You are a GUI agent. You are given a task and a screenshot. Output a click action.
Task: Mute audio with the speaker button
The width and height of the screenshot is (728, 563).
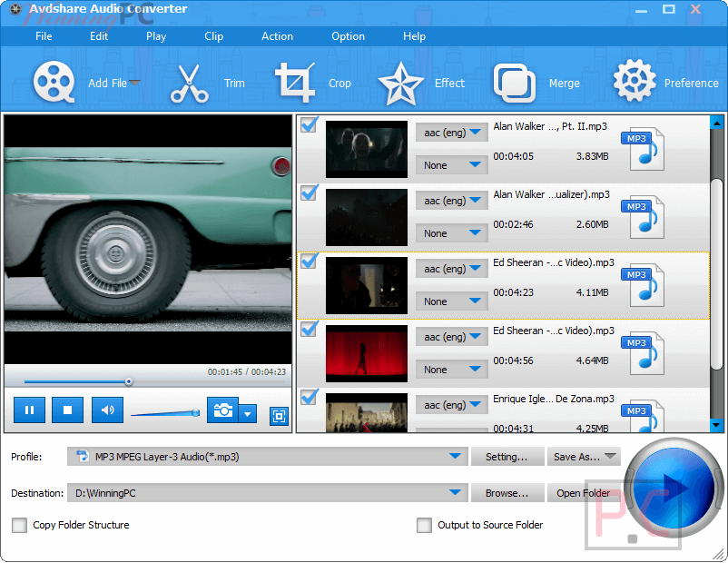pyautogui.click(x=107, y=410)
